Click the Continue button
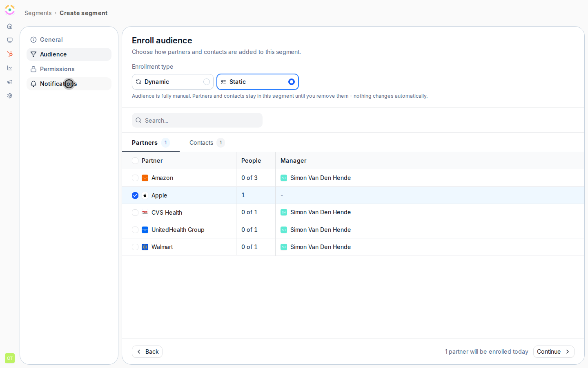Image resolution: width=588 pixels, height=368 pixels. [554, 352]
